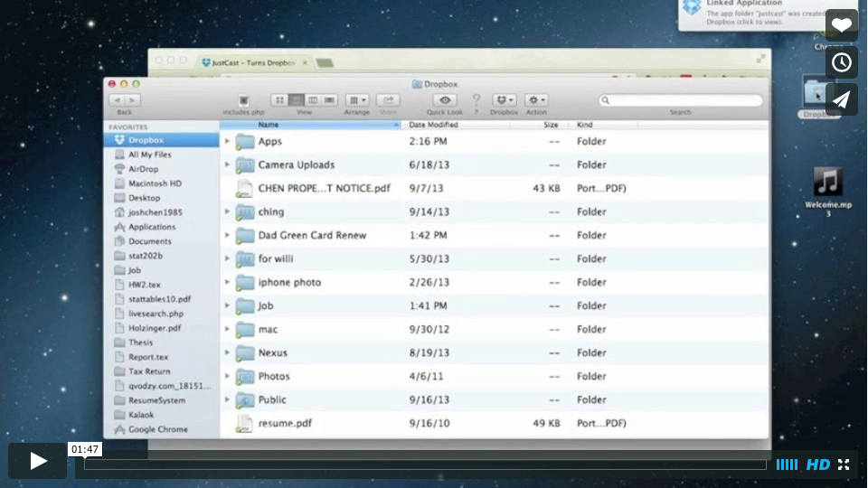
Task: Enter fullscreen mode in video player
Action: tap(844, 465)
